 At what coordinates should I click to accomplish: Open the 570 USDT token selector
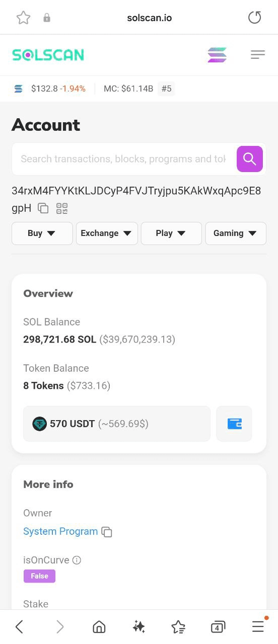click(117, 424)
